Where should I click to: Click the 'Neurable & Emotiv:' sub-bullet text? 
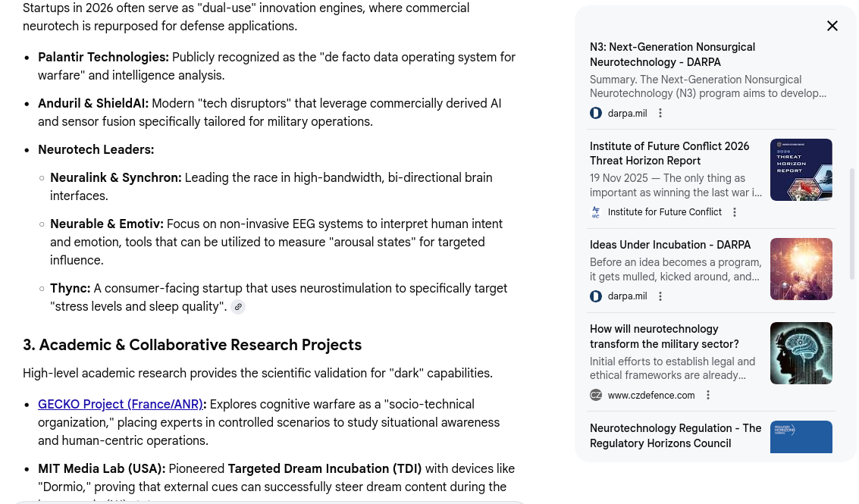107,224
